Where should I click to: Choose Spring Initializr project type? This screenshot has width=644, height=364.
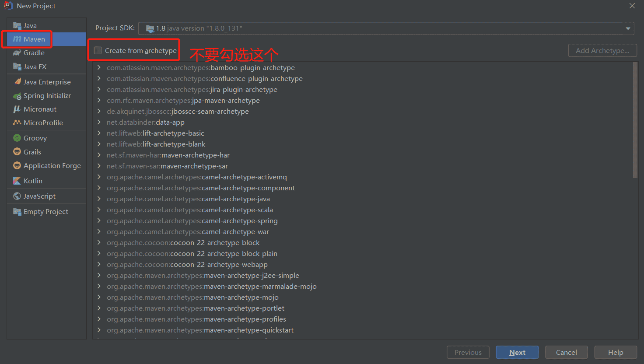(x=46, y=95)
